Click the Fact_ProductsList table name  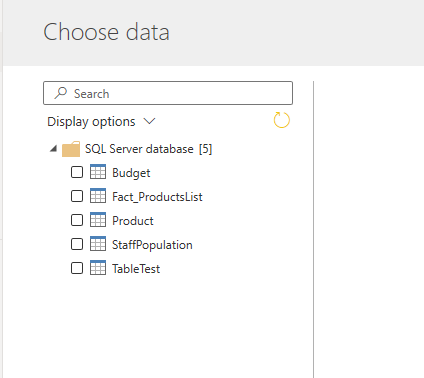[157, 197]
